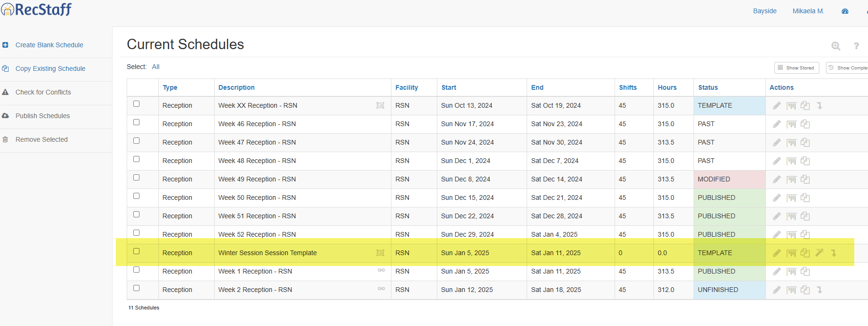Check the Week 49 Reception row checkbox

137,178
